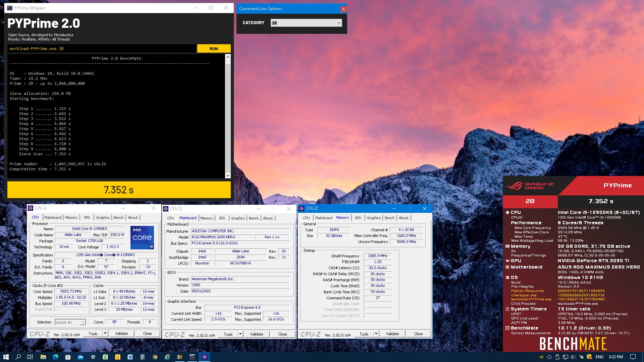Screen dimensions: 644x362
Task: Open taskbar Search
Action: click(18, 357)
